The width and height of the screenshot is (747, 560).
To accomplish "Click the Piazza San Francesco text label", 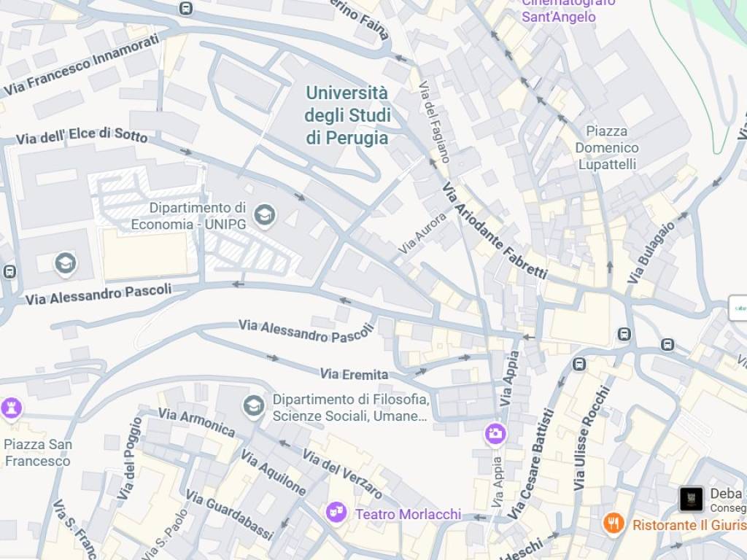I will pos(38,452).
